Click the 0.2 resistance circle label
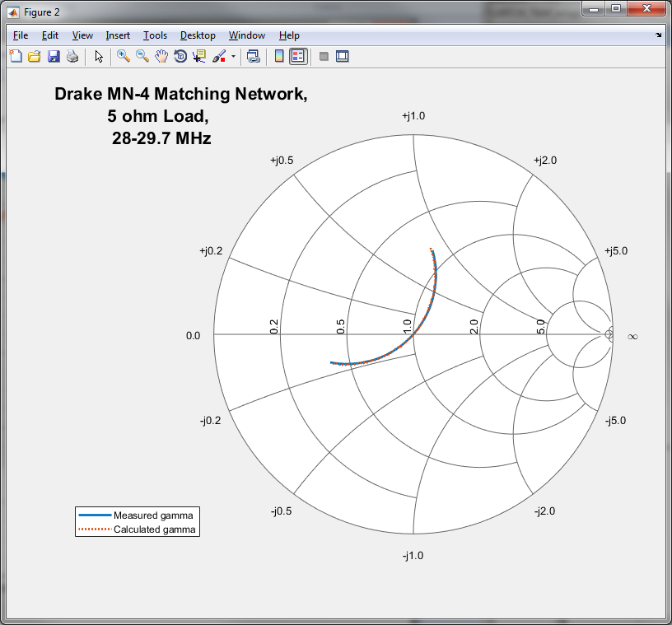This screenshot has height=625, width=672. (274, 327)
